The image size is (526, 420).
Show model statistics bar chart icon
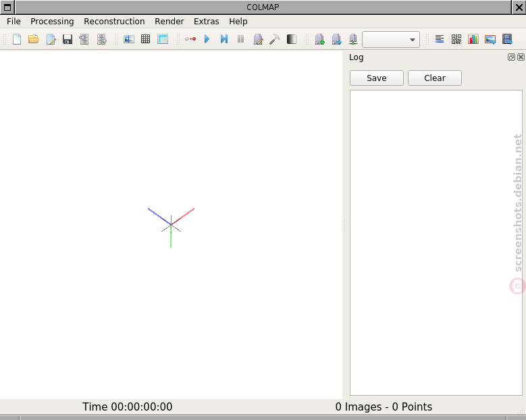click(x=473, y=39)
